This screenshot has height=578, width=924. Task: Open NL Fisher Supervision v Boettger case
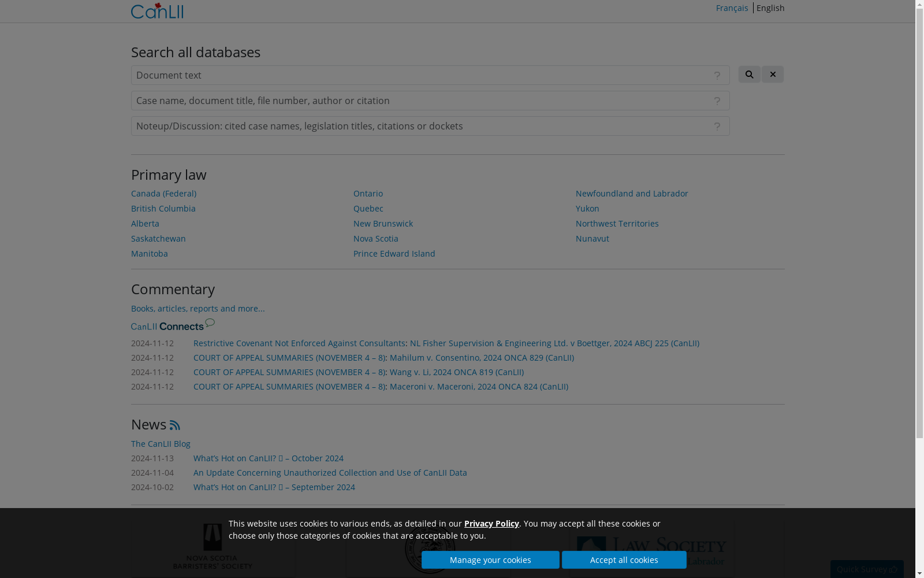click(554, 343)
